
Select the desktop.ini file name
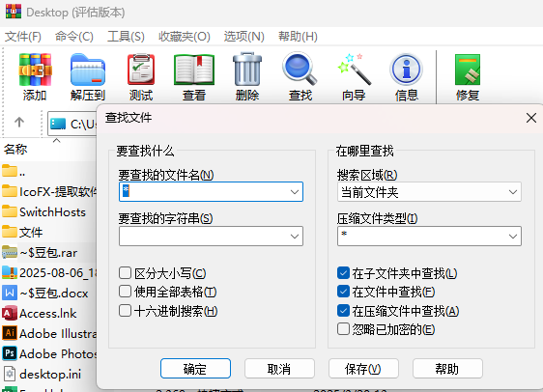[50, 374]
